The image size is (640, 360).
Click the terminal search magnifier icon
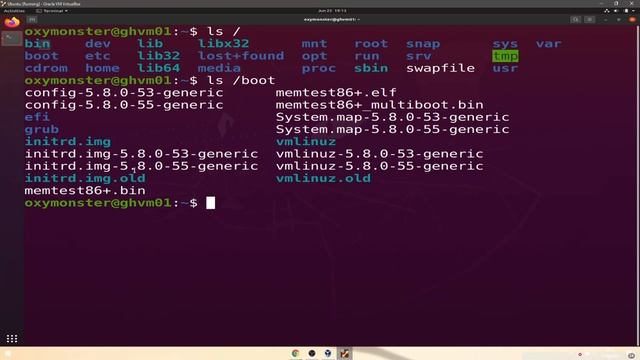pyautogui.click(x=575, y=19)
